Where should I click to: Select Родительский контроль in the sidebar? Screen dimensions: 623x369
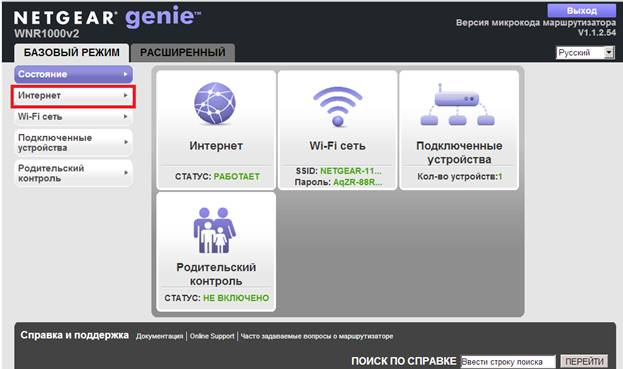point(74,173)
